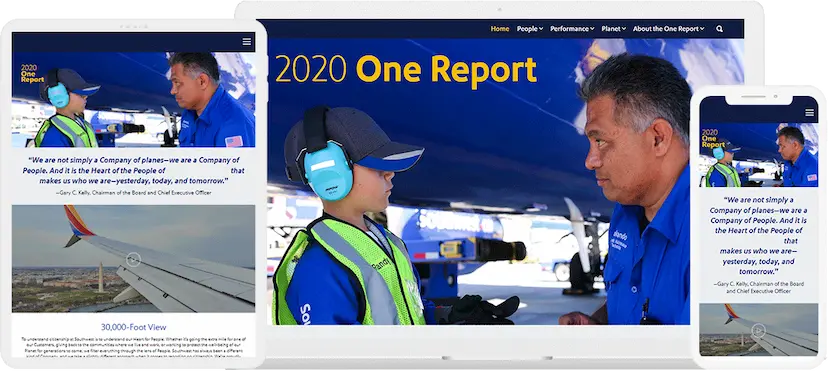Viewport: 828px width, 371px height.
Task: Click the 30,000-Foot View paragraph text
Action: 134,347
